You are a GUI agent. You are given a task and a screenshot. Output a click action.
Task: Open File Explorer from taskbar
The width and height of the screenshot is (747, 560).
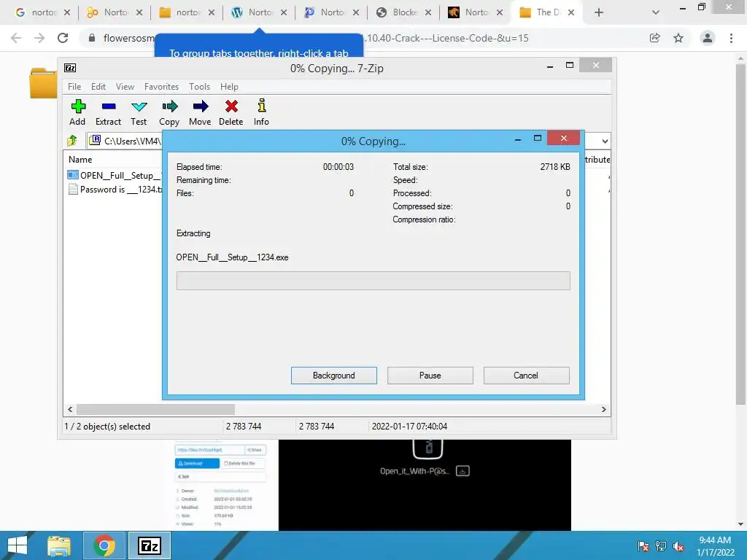point(59,545)
